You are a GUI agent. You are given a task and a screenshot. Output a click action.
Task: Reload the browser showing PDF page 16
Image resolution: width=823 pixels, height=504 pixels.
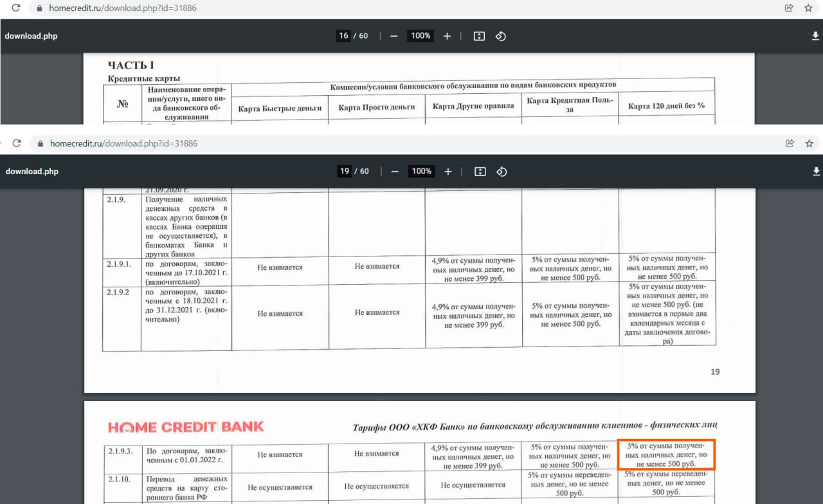pyautogui.click(x=15, y=8)
